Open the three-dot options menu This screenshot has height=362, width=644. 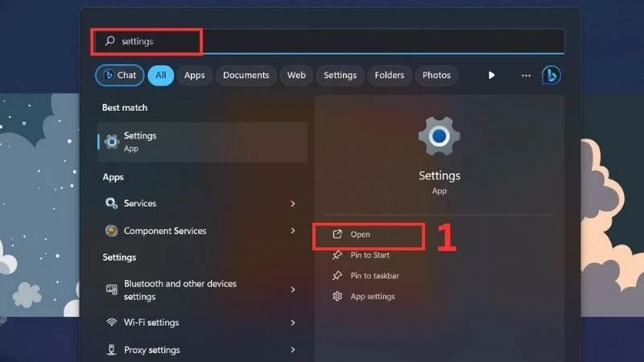(526, 76)
